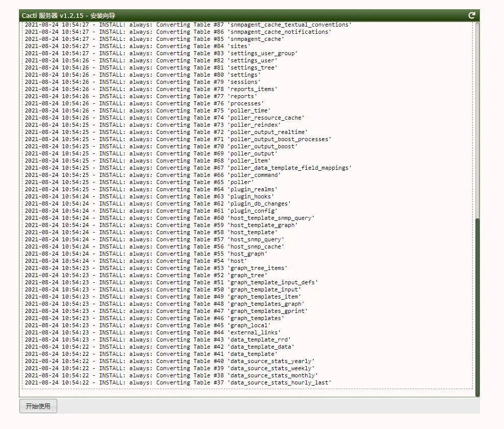This screenshot has height=429, width=504.
Task: Select log line 'poller_time'
Action: pyautogui.click(x=148, y=110)
